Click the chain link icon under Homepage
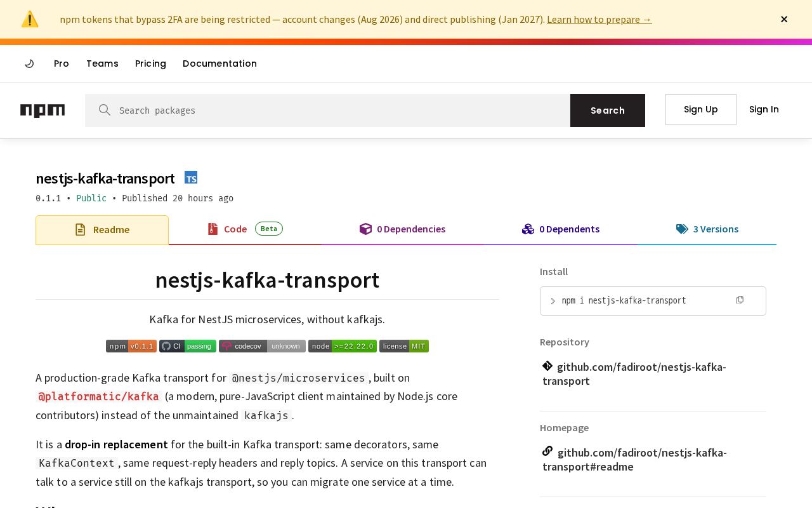Image resolution: width=812 pixels, height=508 pixels. [547, 451]
